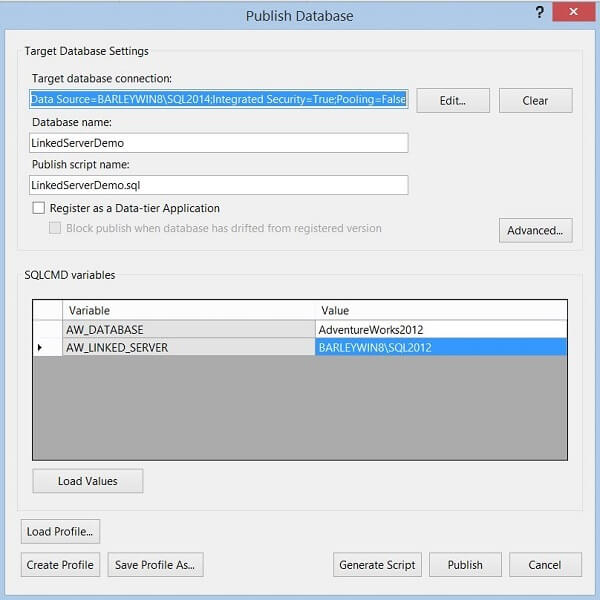
Task: Enable Register as a Data-tier Application
Action: pos(39,208)
